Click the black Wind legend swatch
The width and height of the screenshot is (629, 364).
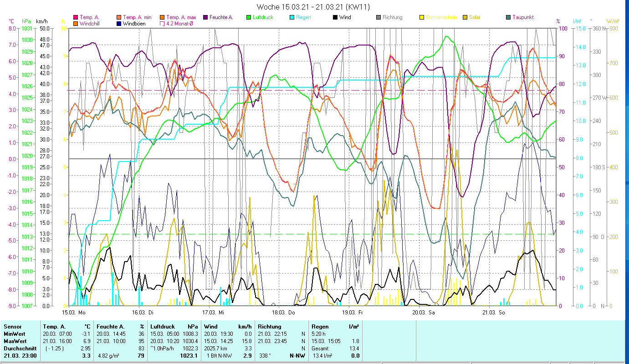click(x=335, y=17)
